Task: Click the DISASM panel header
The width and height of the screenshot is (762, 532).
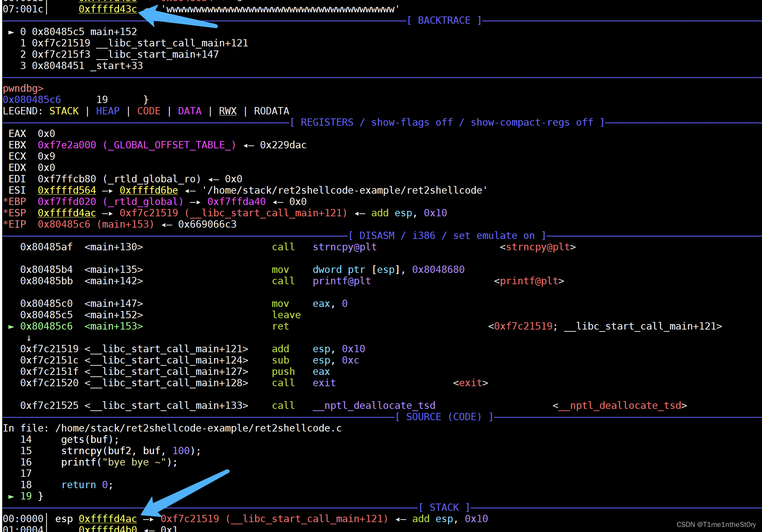Action: [377, 235]
